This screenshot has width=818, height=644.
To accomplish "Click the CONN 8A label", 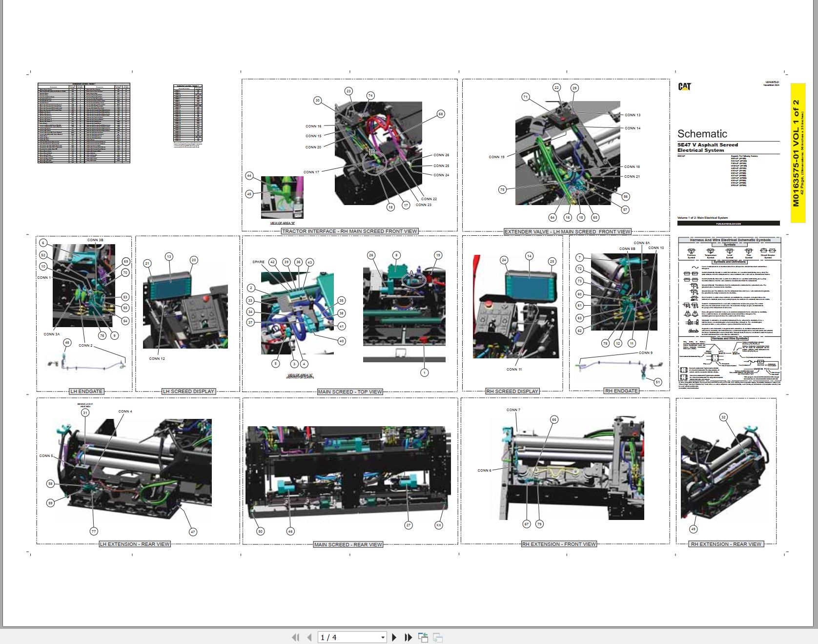I will pos(641,243).
